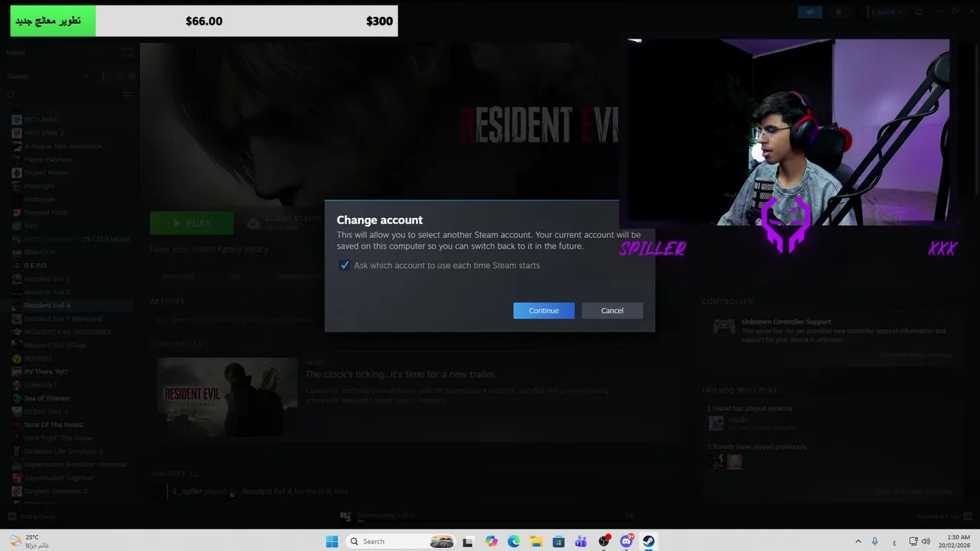This screenshot has height=551, width=980.
Task: Click Home in the Steam library sidebar
Action: pos(16,53)
